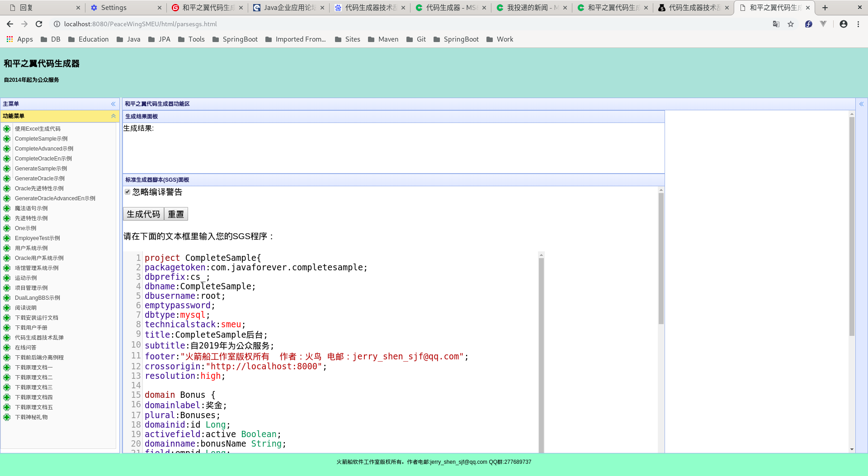Viewport: 868px width, 476px height.
Task: Click the address bar URL
Action: tap(140, 24)
